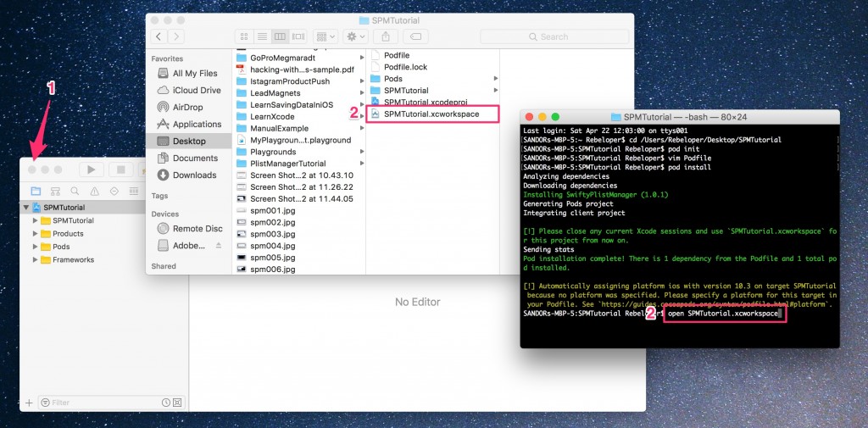The width and height of the screenshot is (868, 428).
Task: Collapse the SPMTutorial project root triangle
Action: pyautogui.click(x=25, y=208)
